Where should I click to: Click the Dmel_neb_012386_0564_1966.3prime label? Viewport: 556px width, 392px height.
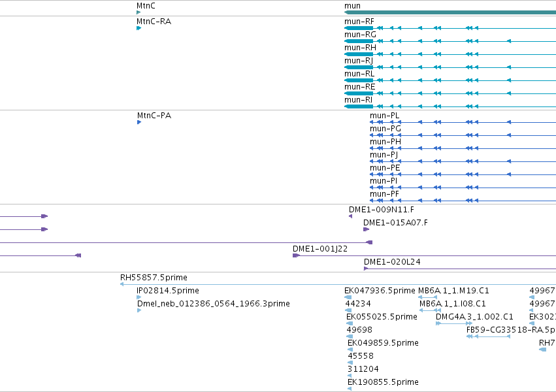pyautogui.click(x=214, y=304)
